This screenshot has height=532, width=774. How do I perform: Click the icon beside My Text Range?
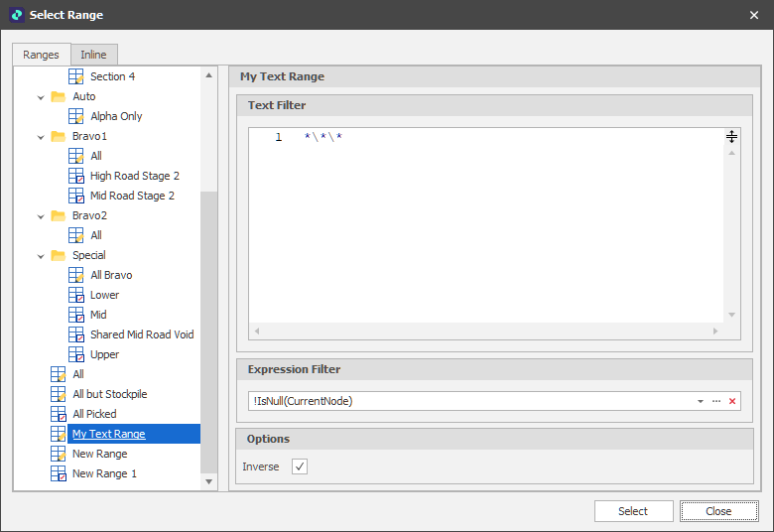[59, 434]
